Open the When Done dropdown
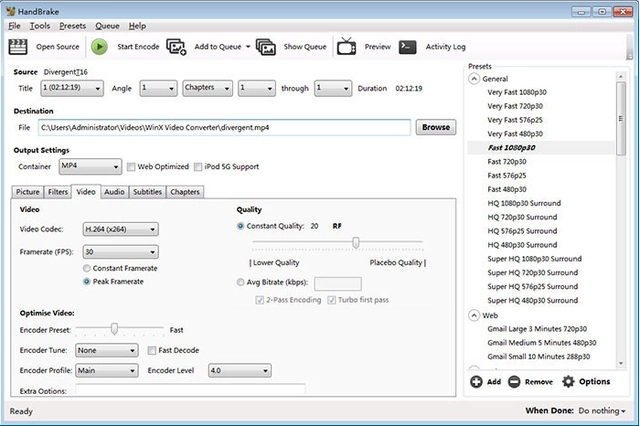 coord(602,411)
